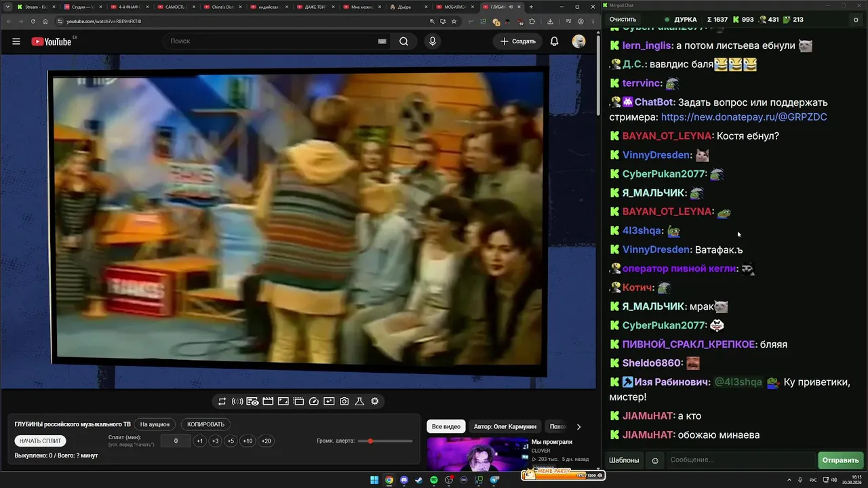This screenshot has height=488, width=868.
Task: Click the На аукцион button
Action: coord(155,424)
